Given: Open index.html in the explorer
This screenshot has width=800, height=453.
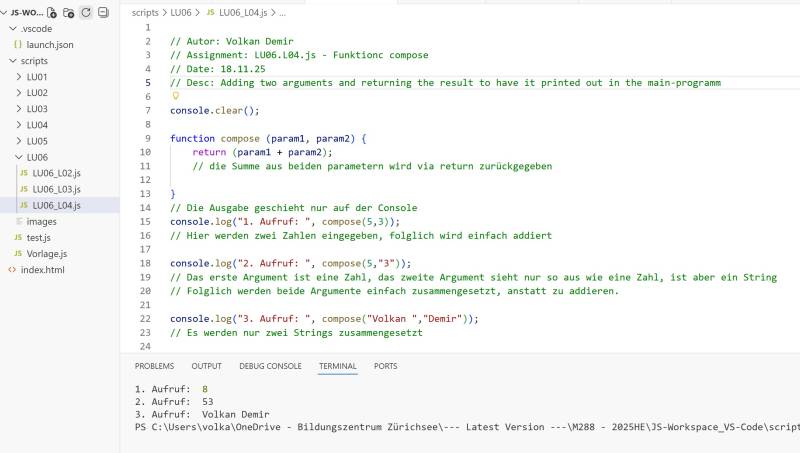Looking at the screenshot, I should coord(42,270).
